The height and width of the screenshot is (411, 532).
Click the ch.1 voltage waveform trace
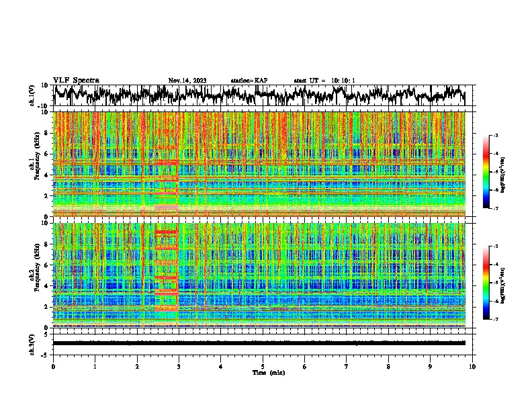click(259, 95)
